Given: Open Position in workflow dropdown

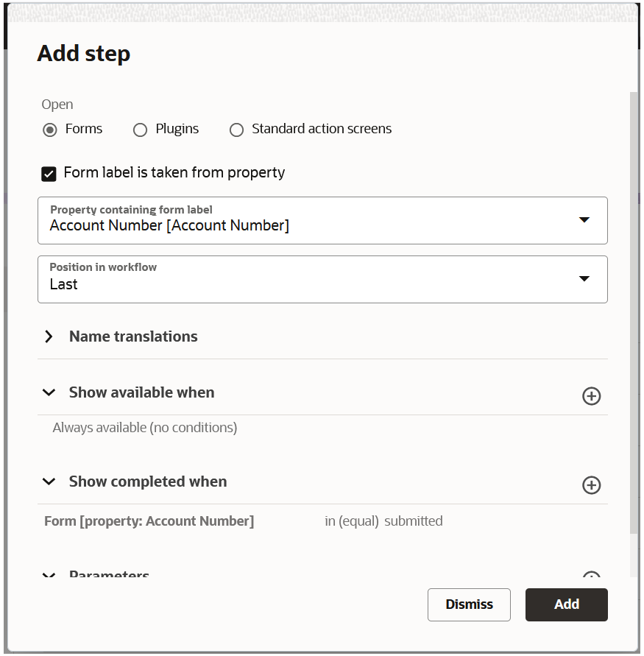Looking at the screenshot, I should pos(584,279).
